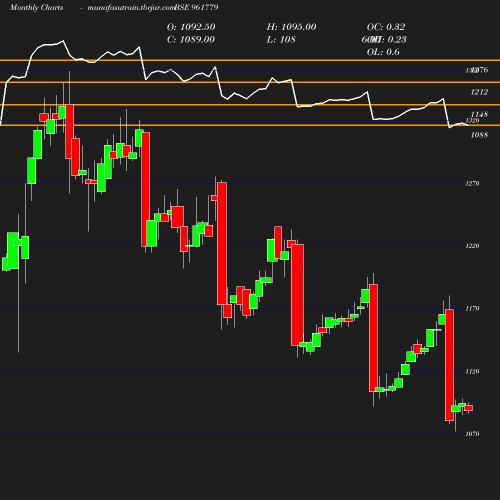
Task: Click the low value 'L: 108'
Action: 281,40
